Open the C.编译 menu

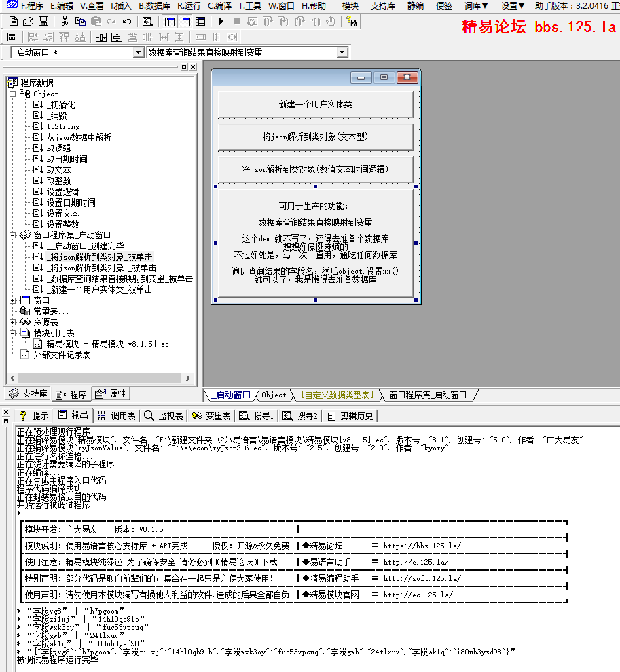tap(219, 5)
